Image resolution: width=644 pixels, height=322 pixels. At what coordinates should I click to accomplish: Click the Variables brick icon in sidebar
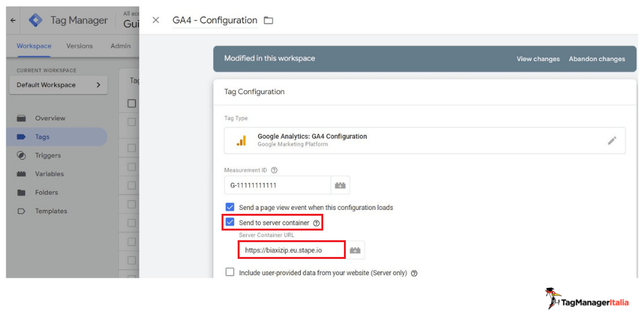click(21, 174)
